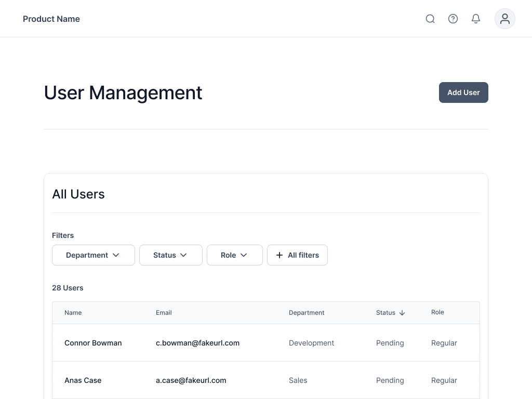Open the search icon in the header
532x399 pixels.
tap(430, 19)
